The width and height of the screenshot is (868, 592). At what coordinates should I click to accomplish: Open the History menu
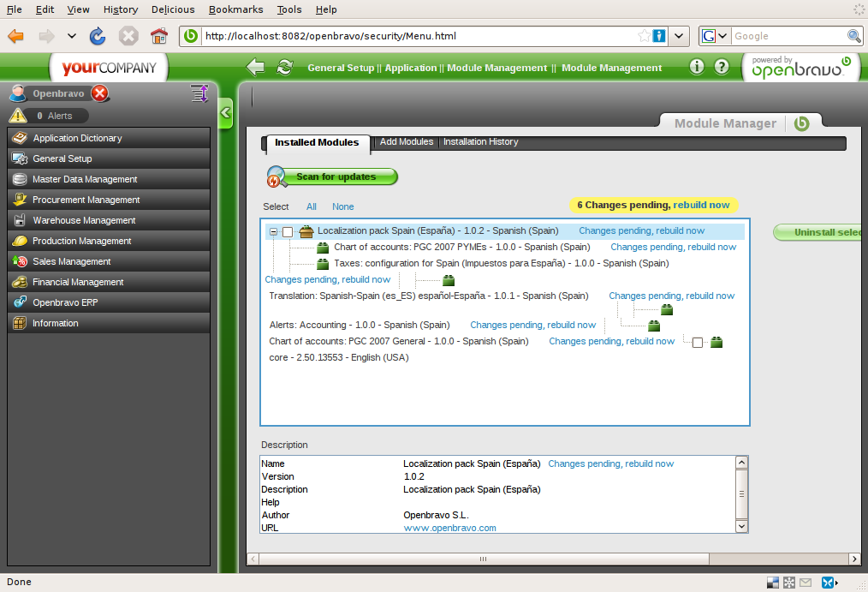pos(120,9)
